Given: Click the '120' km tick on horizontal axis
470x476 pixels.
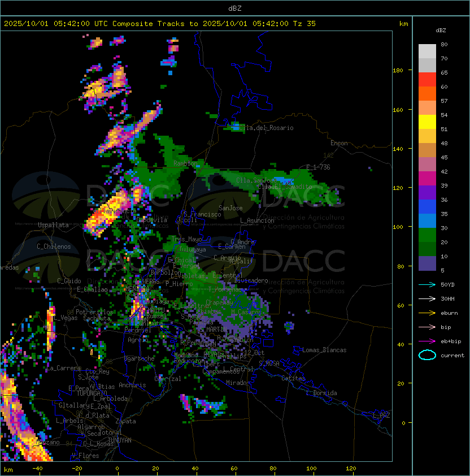Looking at the screenshot, I should coord(351,469).
